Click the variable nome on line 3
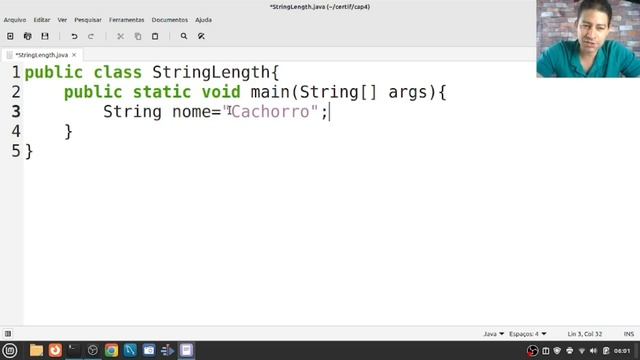640x360 pixels. (192, 111)
